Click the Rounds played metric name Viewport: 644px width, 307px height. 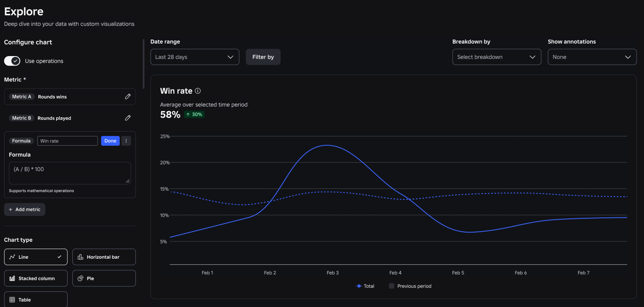tap(54, 118)
